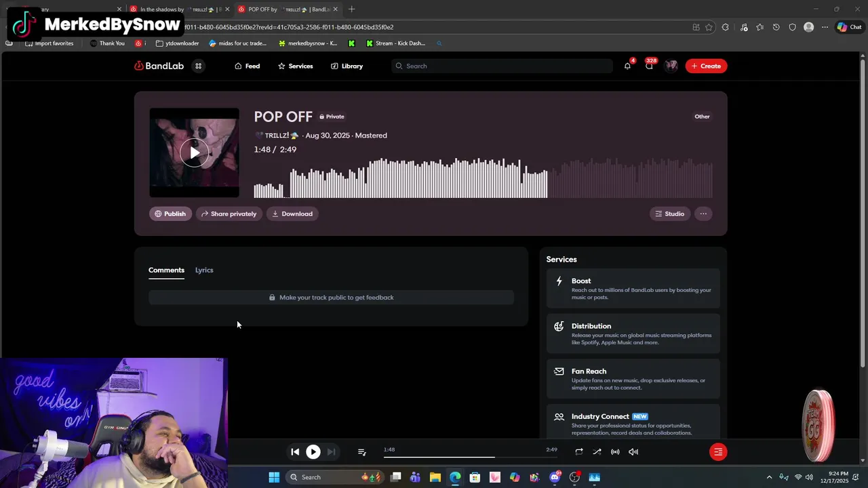Publish the POP OFF track

click(x=170, y=213)
